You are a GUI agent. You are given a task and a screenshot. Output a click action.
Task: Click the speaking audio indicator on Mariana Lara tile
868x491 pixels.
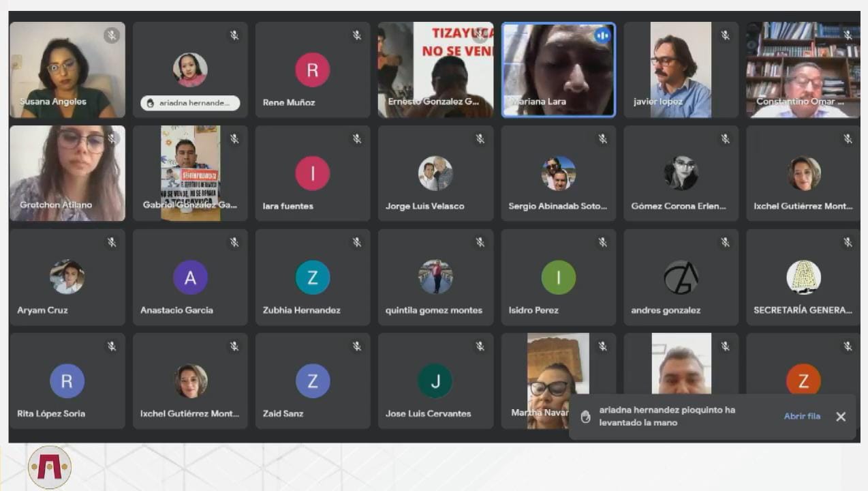[602, 35]
